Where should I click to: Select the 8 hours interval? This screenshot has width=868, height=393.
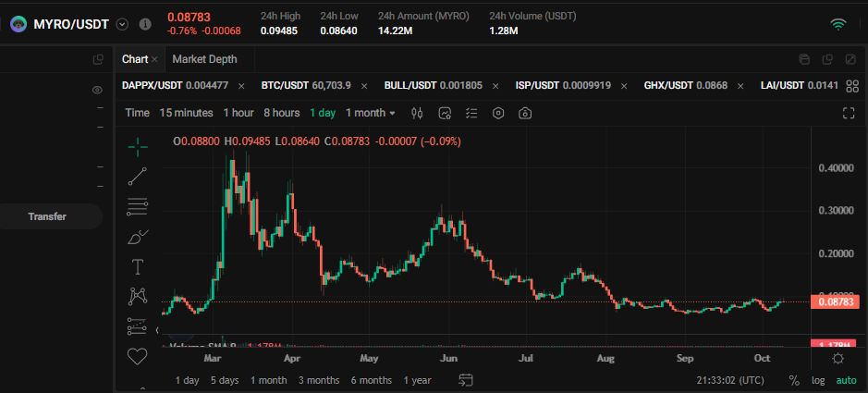[x=282, y=113]
